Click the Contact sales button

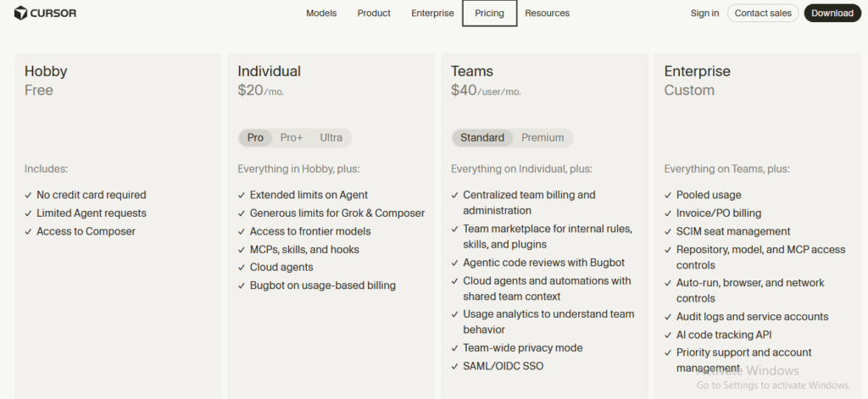coord(763,13)
